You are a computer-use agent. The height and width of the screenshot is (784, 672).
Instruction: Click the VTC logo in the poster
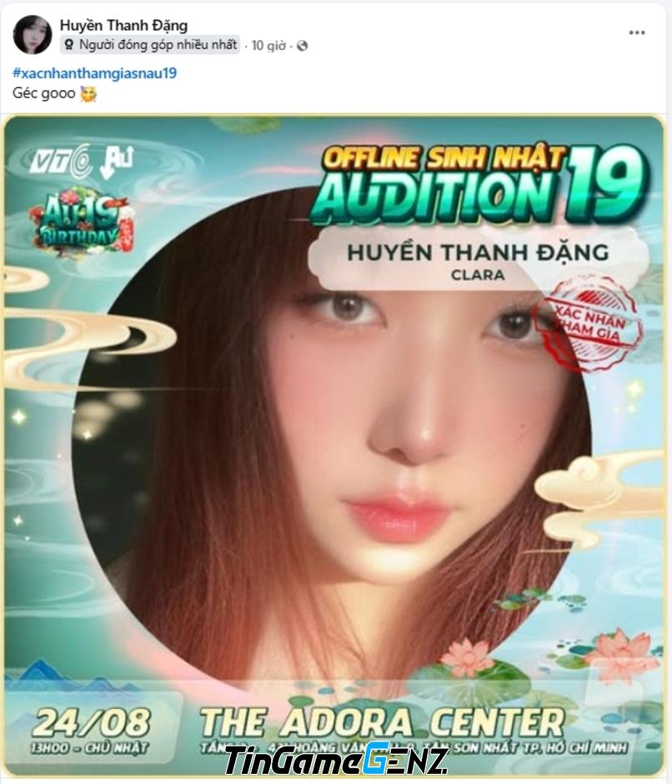pos(62,163)
